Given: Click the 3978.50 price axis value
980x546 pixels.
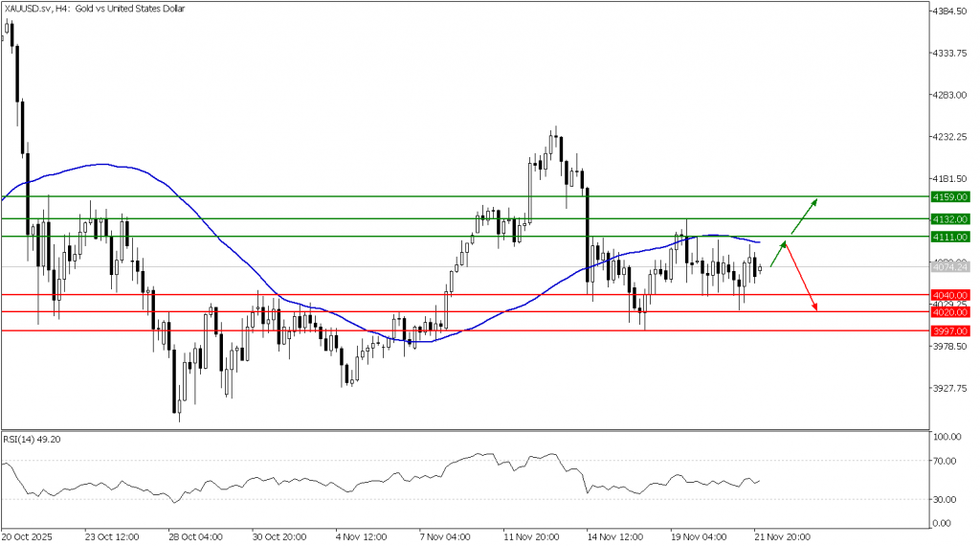Looking at the screenshot, I should 950,347.
